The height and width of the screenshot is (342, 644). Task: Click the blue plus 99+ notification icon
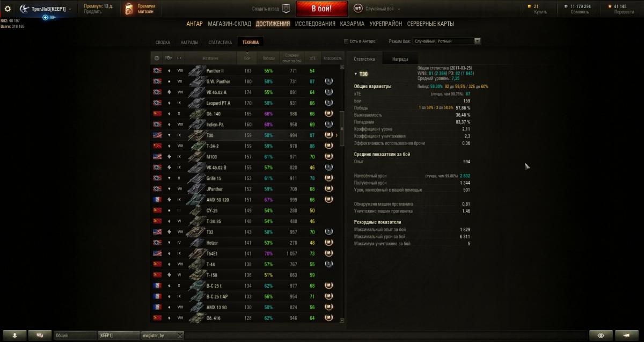coord(45,18)
